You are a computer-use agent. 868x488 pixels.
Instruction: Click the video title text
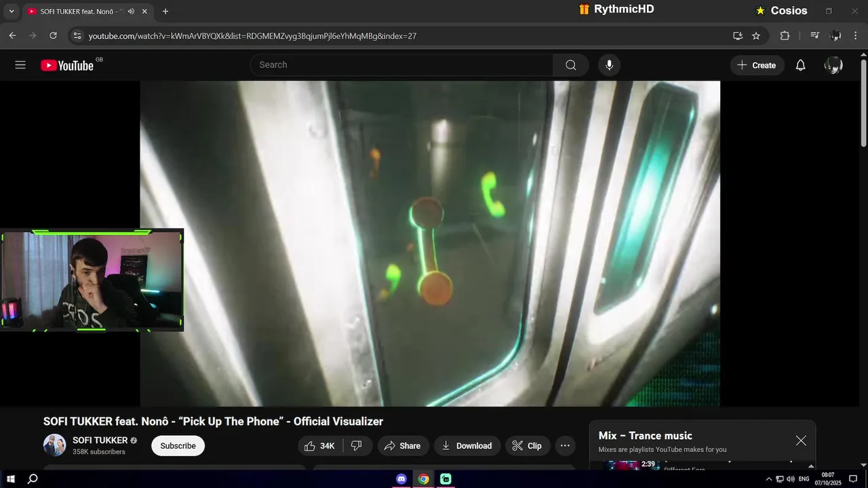point(213,422)
